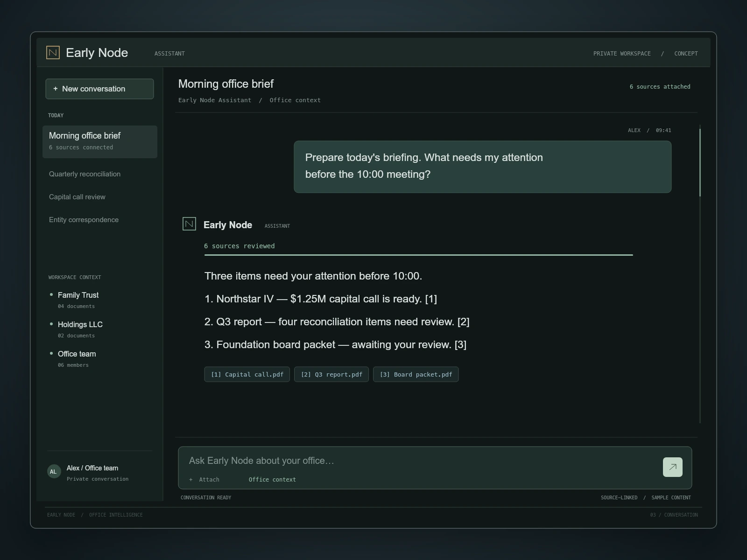This screenshot has height=560, width=747.
Task: Click the ALEX / 09:41 timestamp
Action: pos(649,130)
